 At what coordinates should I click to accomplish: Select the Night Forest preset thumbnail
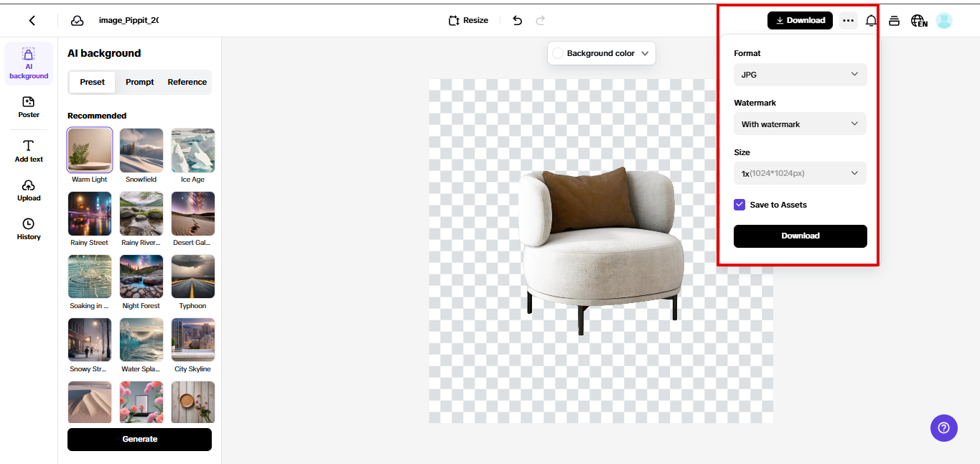pos(141,277)
